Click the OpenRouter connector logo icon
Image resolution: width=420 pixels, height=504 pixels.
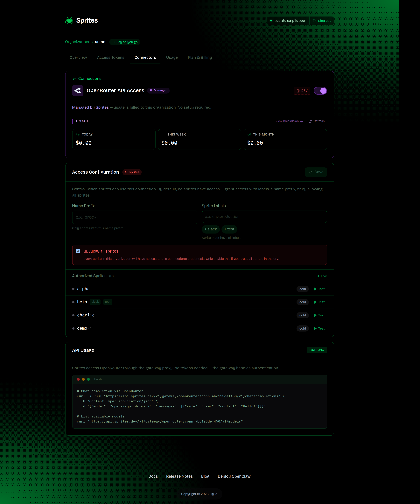click(x=78, y=91)
